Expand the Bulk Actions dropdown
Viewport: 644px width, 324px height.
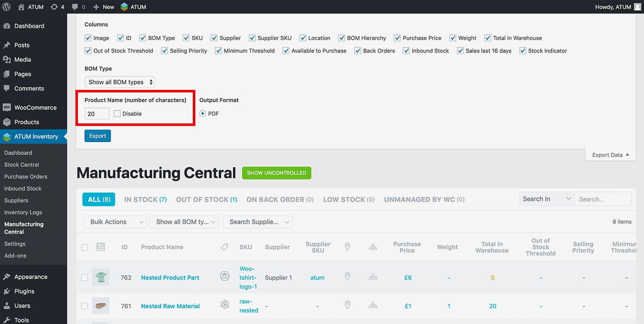tap(116, 222)
